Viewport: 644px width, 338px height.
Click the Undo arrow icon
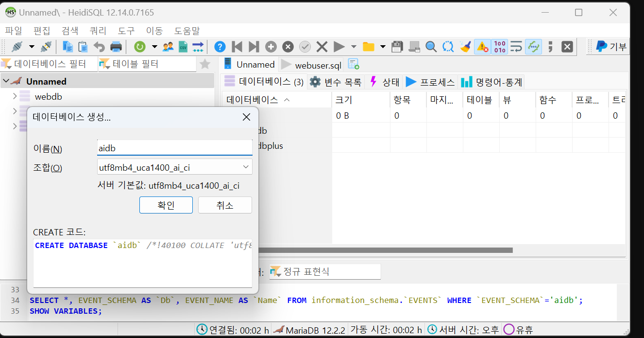coord(99,47)
